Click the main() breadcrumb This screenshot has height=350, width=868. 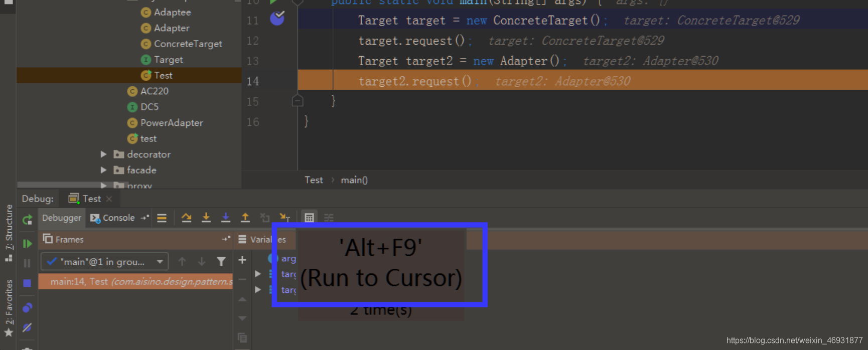(x=354, y=180)
